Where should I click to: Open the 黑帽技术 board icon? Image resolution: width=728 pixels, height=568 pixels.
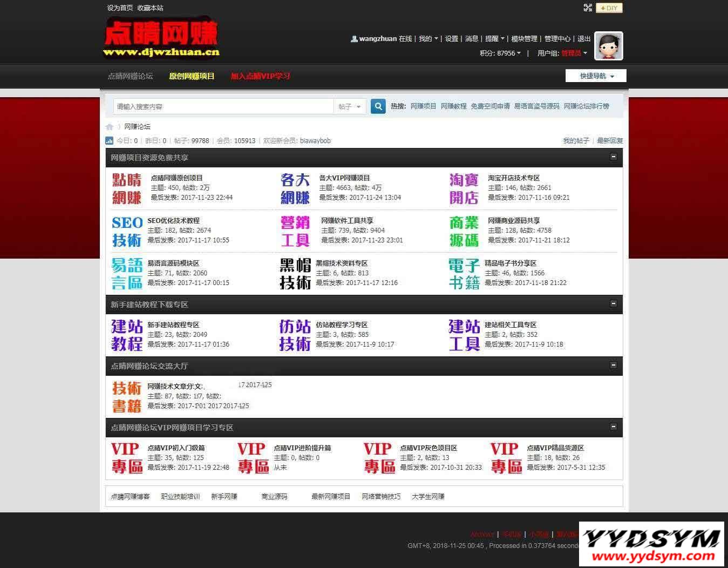pyautogui.click(x=295, y=274)
